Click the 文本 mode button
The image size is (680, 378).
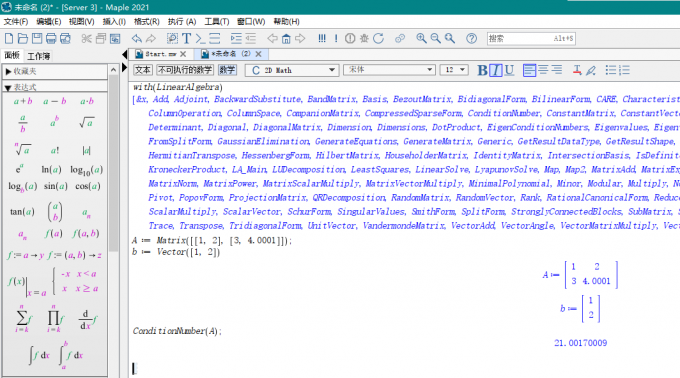point(143,70)
